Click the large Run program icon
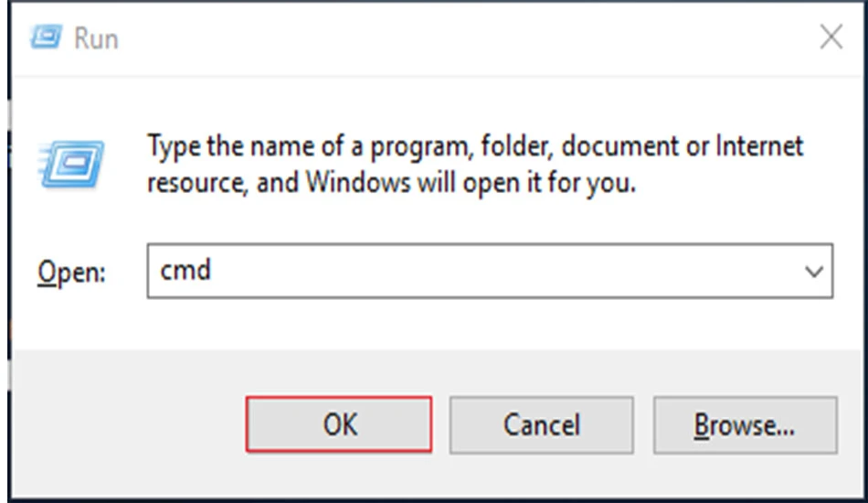This screenshot has height=503, width=868. 71,164
